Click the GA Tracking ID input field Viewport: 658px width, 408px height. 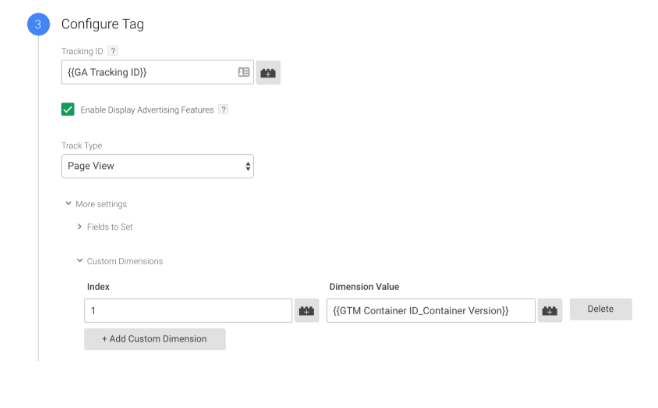click(x=145, y=73)
